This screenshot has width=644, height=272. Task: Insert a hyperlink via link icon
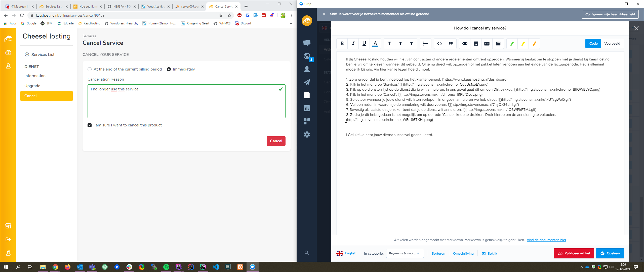point(465,44)
